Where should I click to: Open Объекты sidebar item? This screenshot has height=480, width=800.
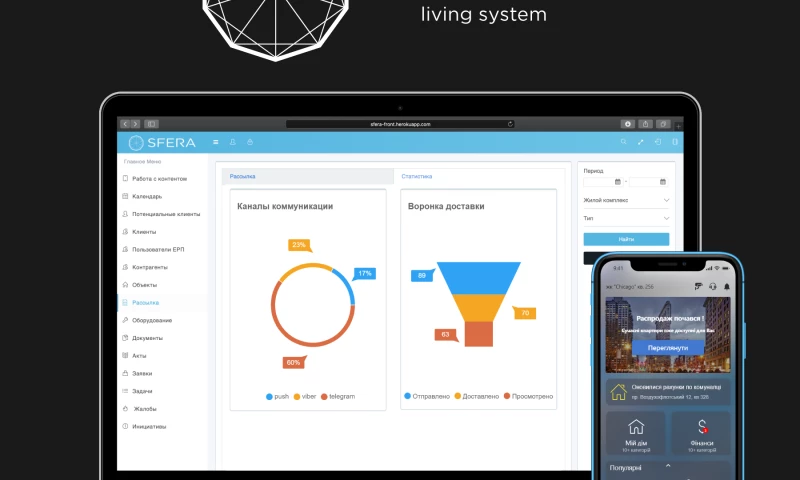(x=162, y=285)
